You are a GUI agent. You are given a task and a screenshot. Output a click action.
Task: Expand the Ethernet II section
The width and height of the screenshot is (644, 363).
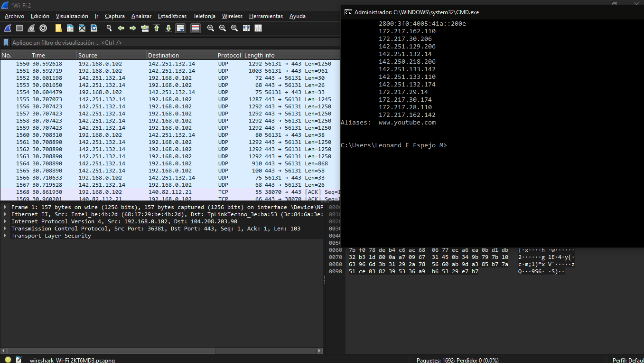[x=5, y=214]
